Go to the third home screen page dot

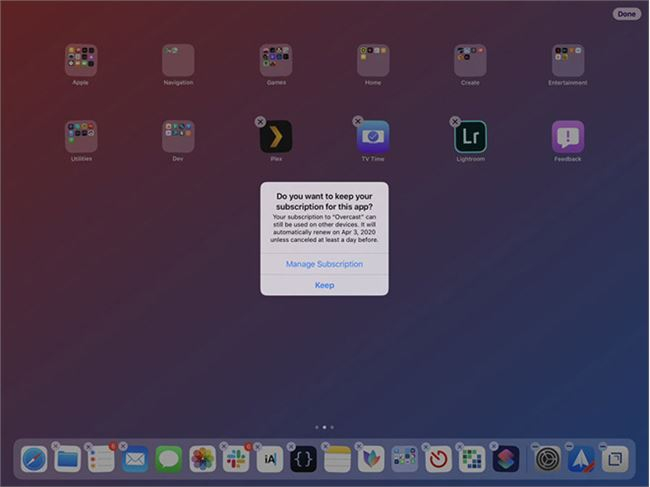pyautogui.click(x=332, y=427)
